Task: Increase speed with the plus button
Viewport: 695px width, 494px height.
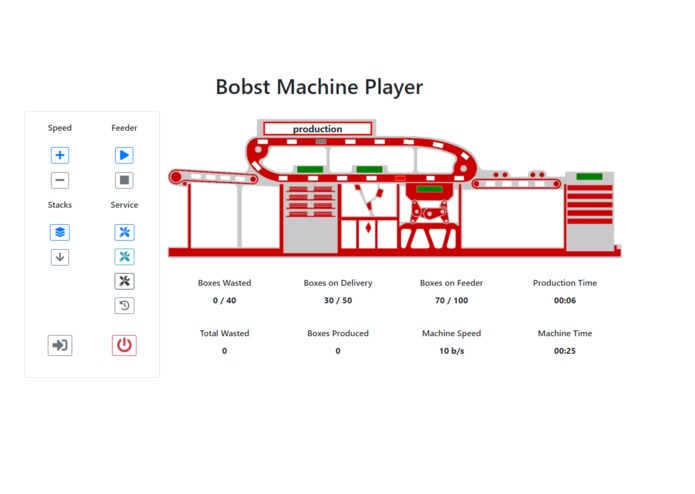Action: [60, 155]
